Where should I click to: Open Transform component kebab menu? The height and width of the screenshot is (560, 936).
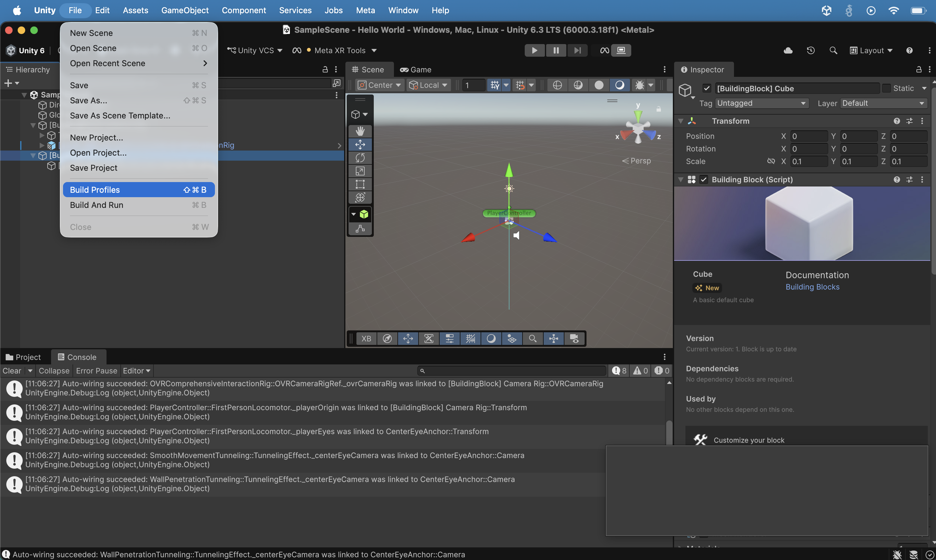pyautogui.click(x=922, y=121)
